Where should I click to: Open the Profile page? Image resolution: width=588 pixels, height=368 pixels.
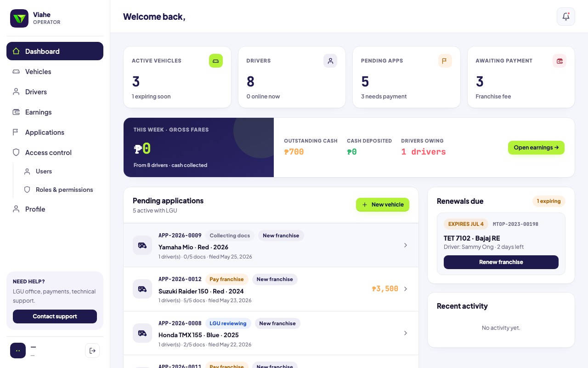[x=55, y=209]
